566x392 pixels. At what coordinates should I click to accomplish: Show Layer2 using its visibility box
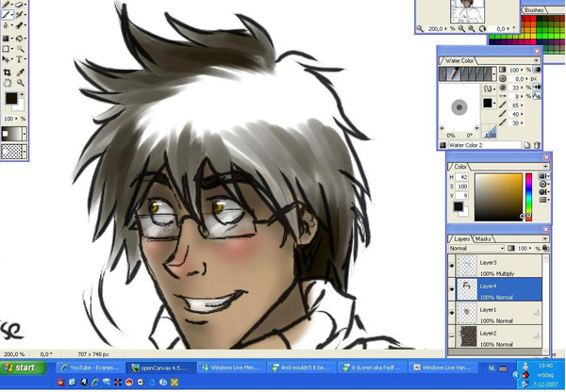click(x=452, y=336)
